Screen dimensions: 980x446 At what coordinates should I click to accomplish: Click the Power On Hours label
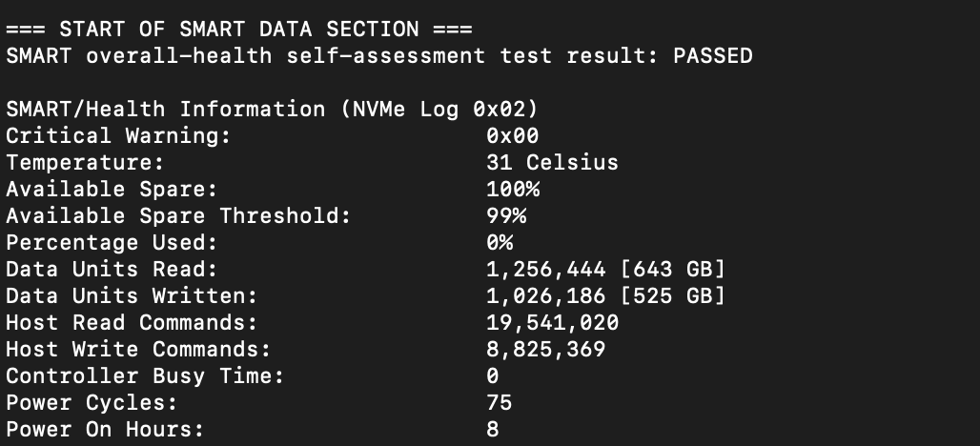(105, 430)
